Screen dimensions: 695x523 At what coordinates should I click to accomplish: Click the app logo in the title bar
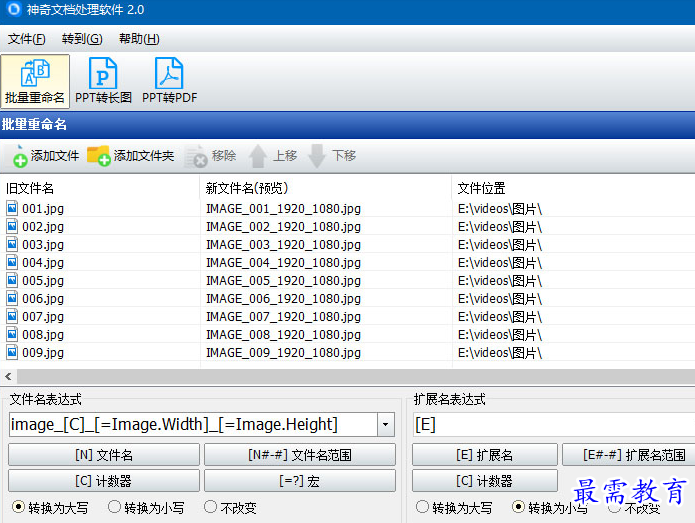[14, 9]
